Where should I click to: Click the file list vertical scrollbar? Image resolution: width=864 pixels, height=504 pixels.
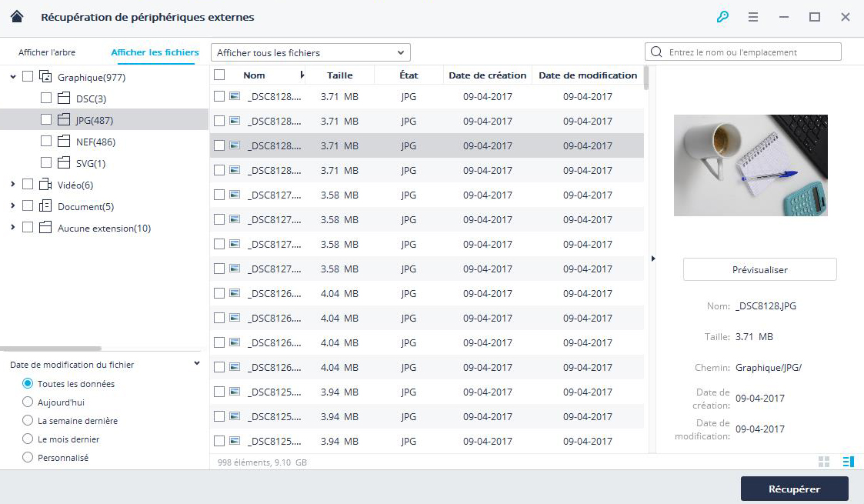(646, 77)
